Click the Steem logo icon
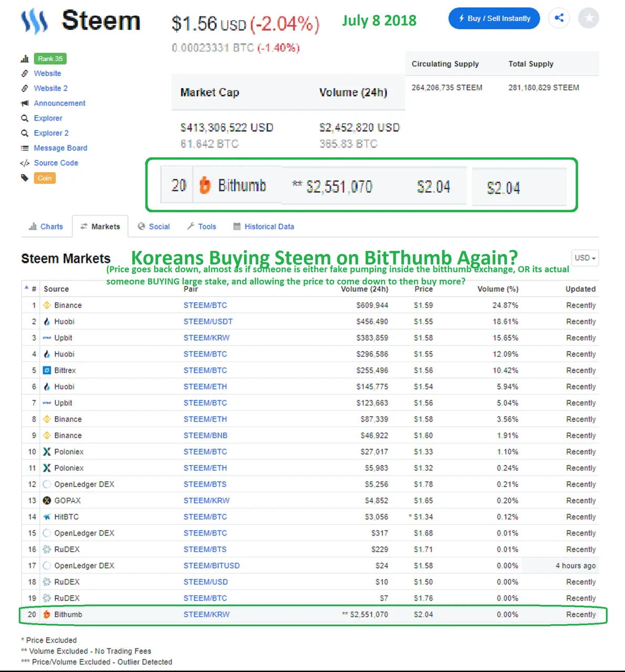Image resolution: width=625 pixels, height=672 pixels. [34, 22]
